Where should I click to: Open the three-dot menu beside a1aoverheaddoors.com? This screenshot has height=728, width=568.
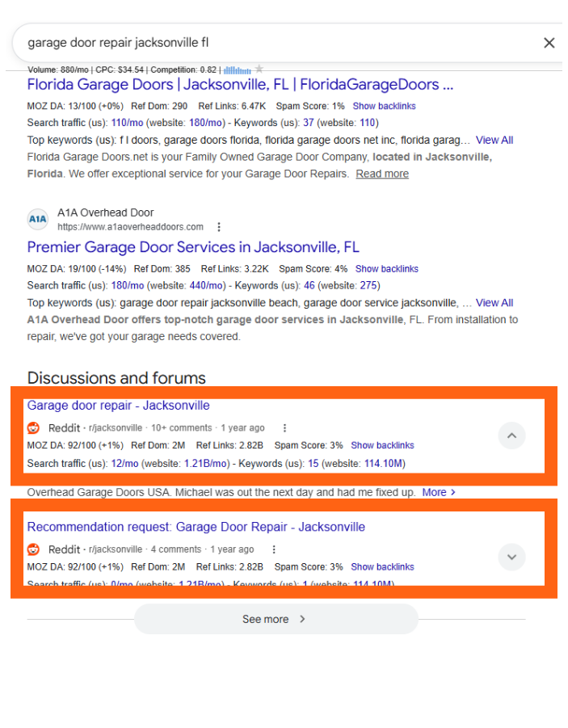pos(219,227)
